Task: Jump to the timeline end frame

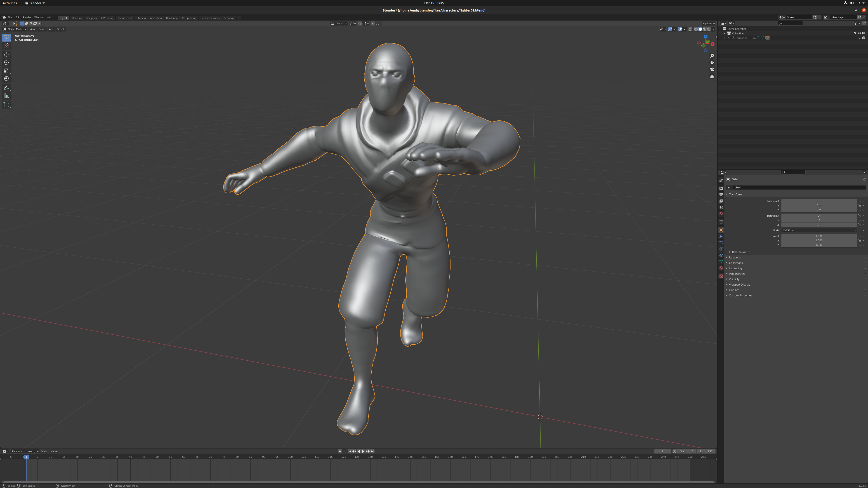Action: click(x=372, y=451)
